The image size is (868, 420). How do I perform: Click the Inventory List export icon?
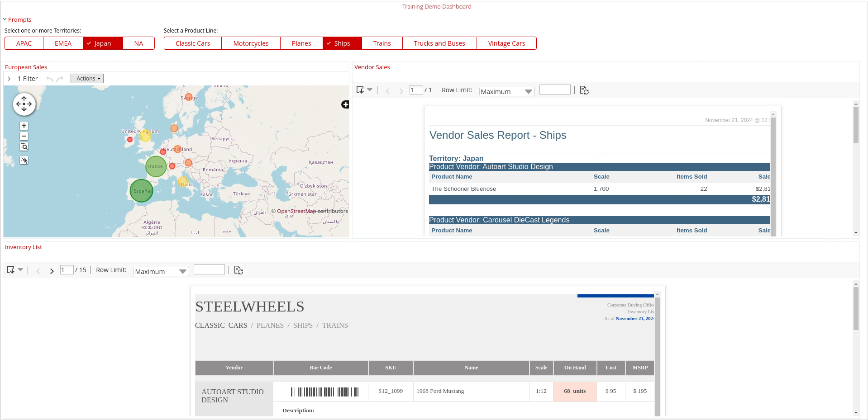pyautogui.click(x=11, y=270)
